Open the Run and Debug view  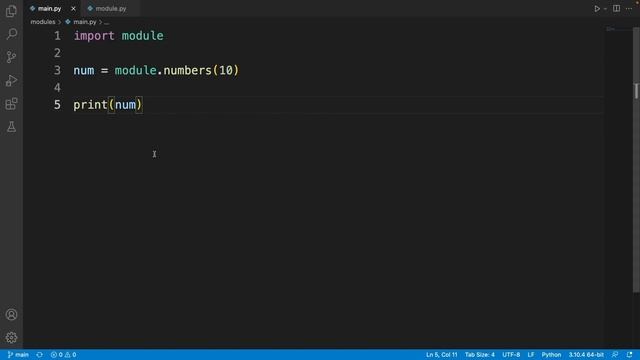[x=11, y=80]
